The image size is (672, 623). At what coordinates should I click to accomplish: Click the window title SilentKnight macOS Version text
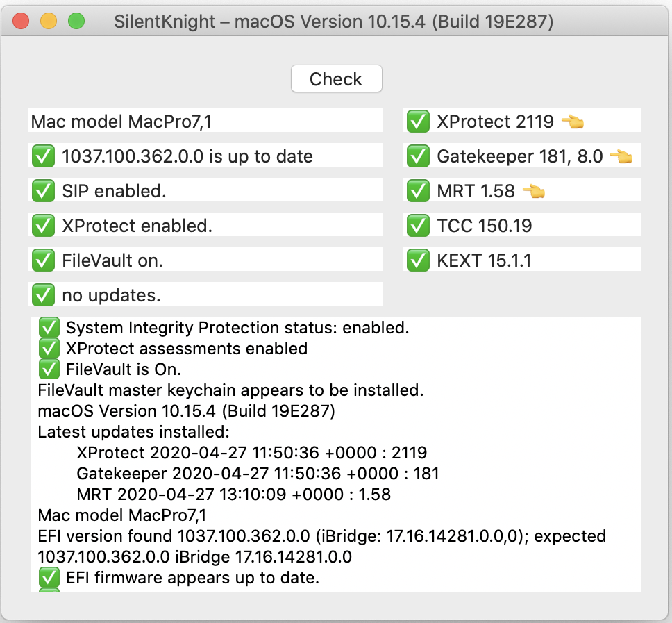click(x=333, y=21)
